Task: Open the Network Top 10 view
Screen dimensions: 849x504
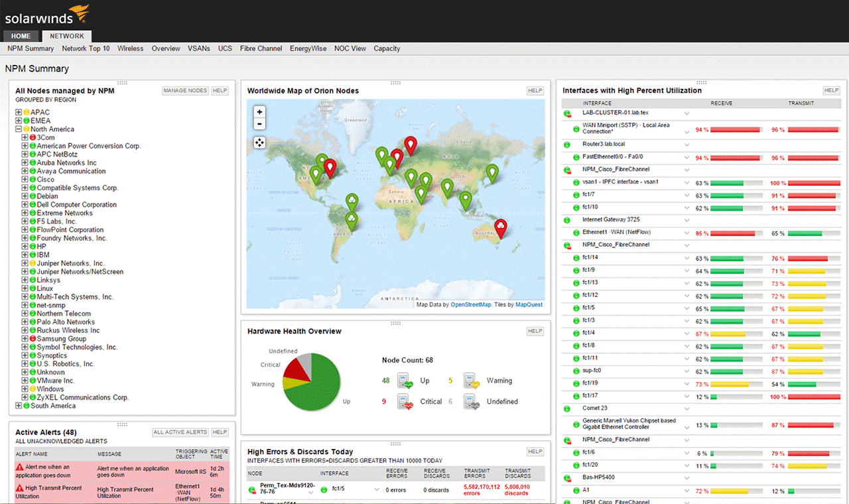Action: coord(86,48)
